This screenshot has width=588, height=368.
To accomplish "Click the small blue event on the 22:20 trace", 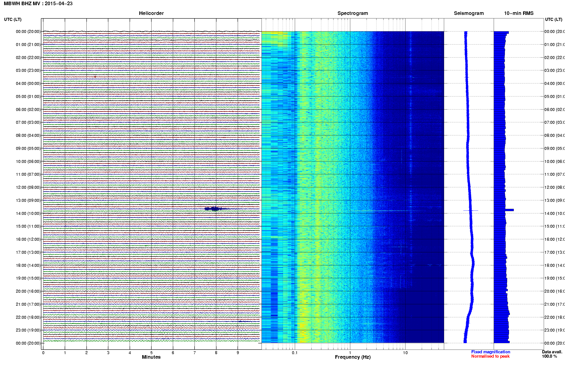I will (244, 321).
